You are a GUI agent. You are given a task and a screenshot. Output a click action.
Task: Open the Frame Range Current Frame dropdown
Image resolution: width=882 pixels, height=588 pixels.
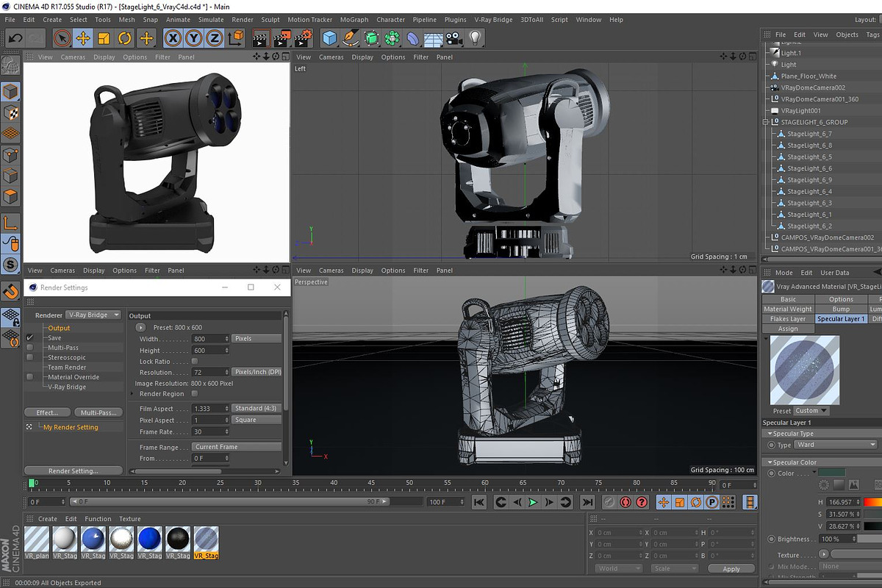[x=237, y=447]
